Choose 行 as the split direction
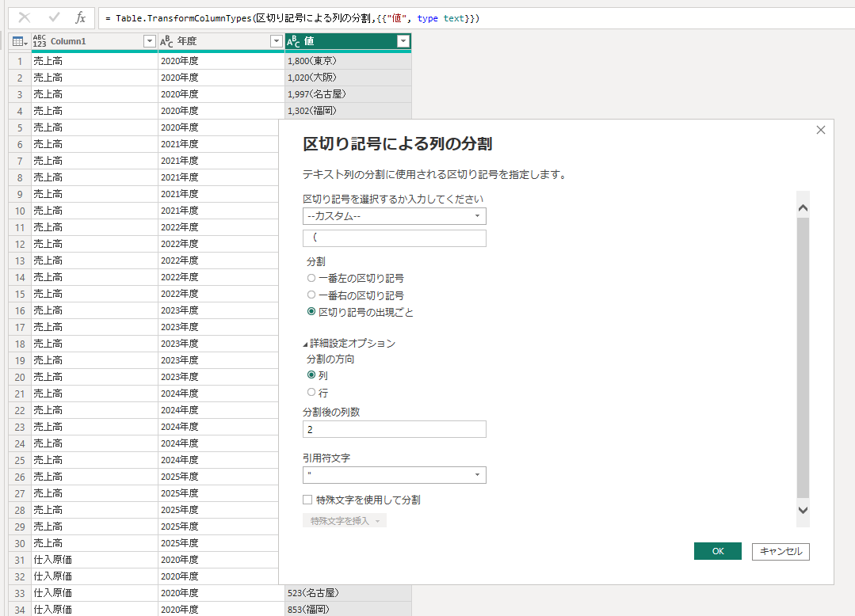855x616 pixels. (311, 392)
